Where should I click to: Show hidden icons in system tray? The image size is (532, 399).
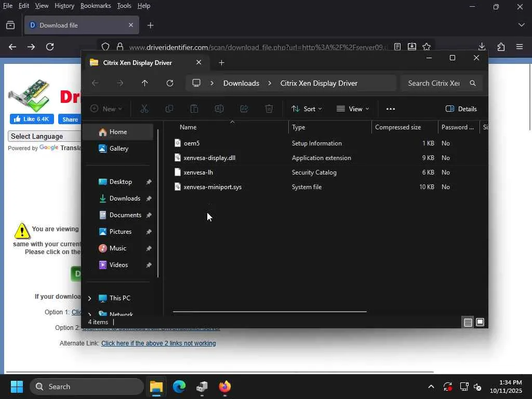click(431, 387)
